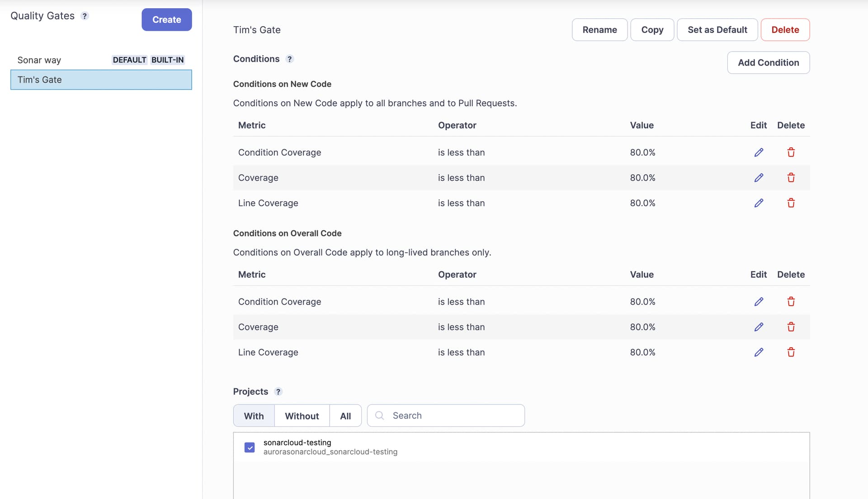Delete the New Code Condition Coverage condition
The height and width of the screenshot is (499, 868).
pyautogui.click(x=791, y=152)
